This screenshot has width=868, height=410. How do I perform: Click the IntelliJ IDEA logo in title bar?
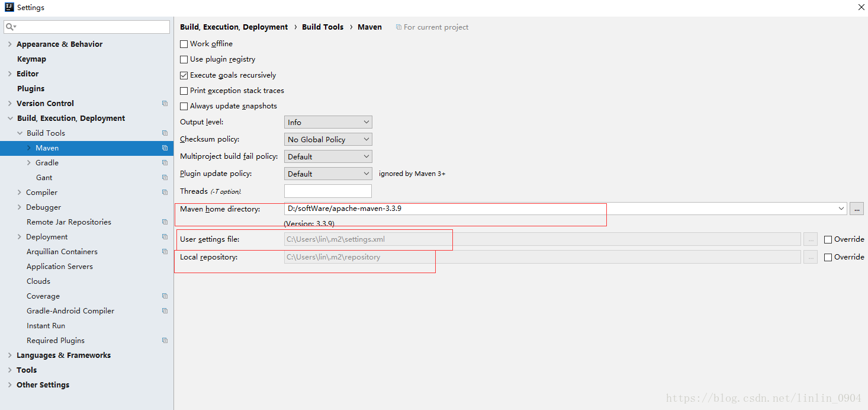pyautogui.click(x=8, y=7)
